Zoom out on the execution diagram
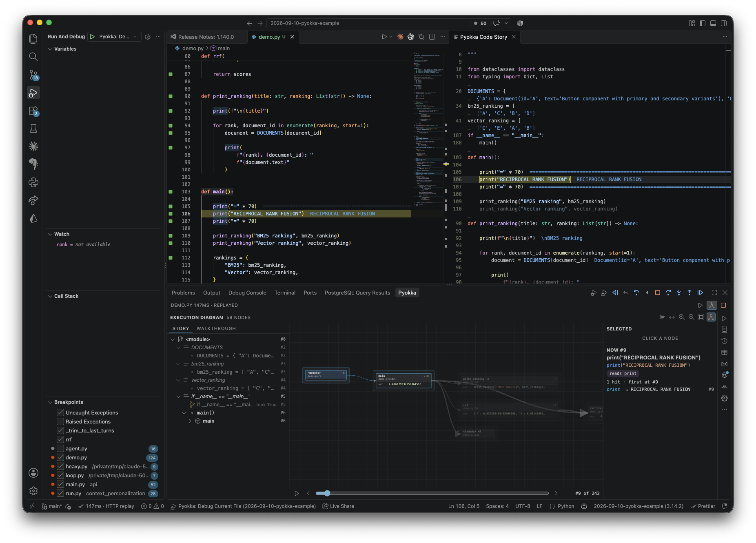 (x=691, y=317)
